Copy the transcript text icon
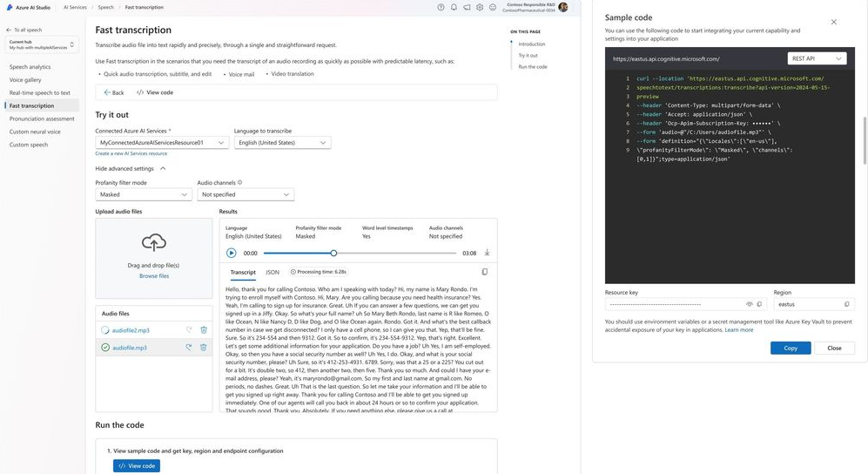 click(x=485, y=272)
